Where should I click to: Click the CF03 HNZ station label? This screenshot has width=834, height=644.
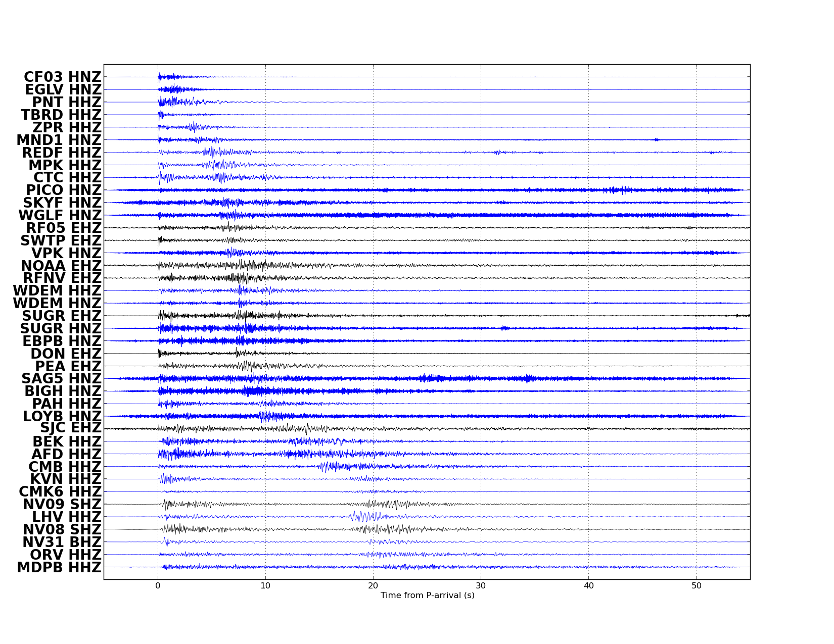click(x=63, y=77)
